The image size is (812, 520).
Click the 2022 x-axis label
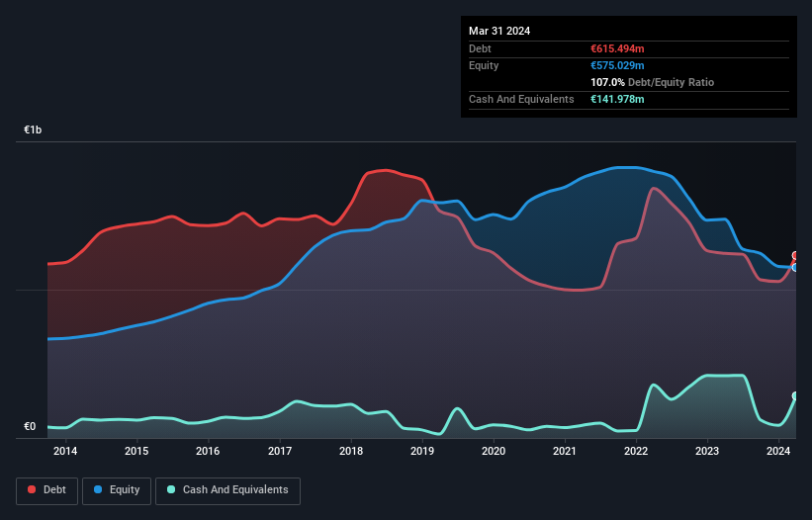pos(636,451)
